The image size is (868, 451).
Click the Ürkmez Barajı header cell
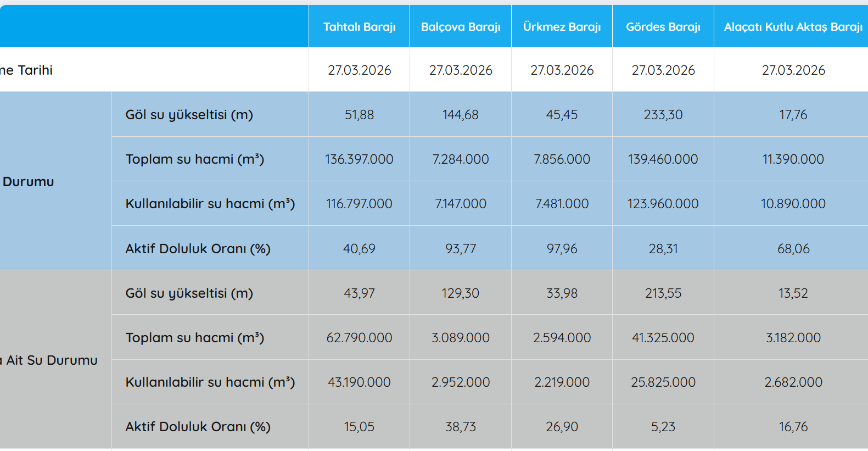click(562, 27)
